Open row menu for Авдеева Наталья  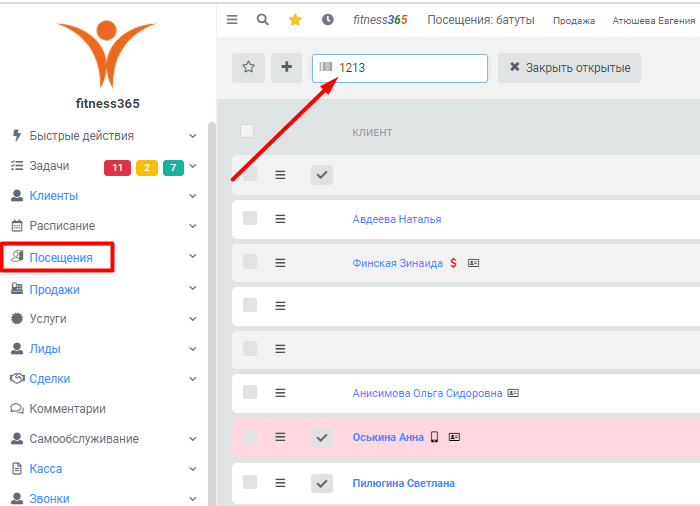click(280, 219)
